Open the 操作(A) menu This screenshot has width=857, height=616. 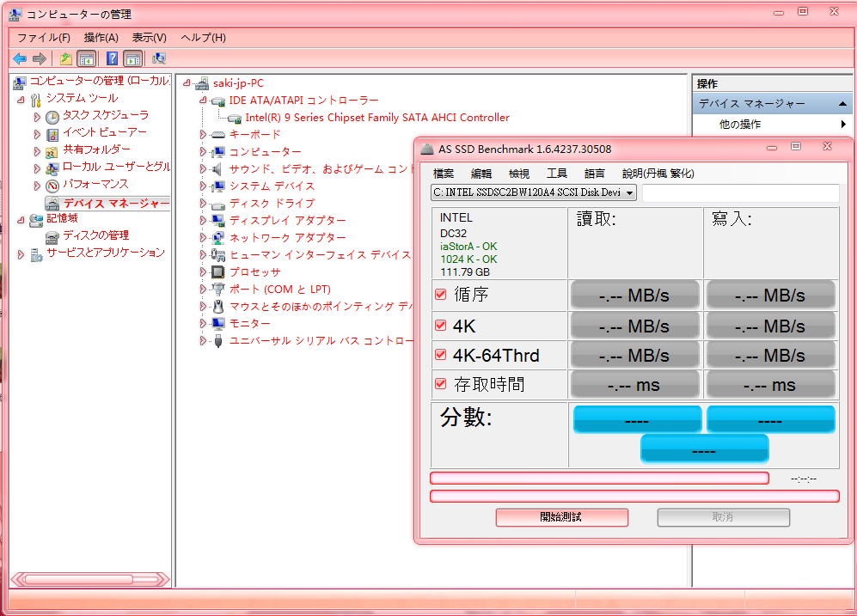101,38
